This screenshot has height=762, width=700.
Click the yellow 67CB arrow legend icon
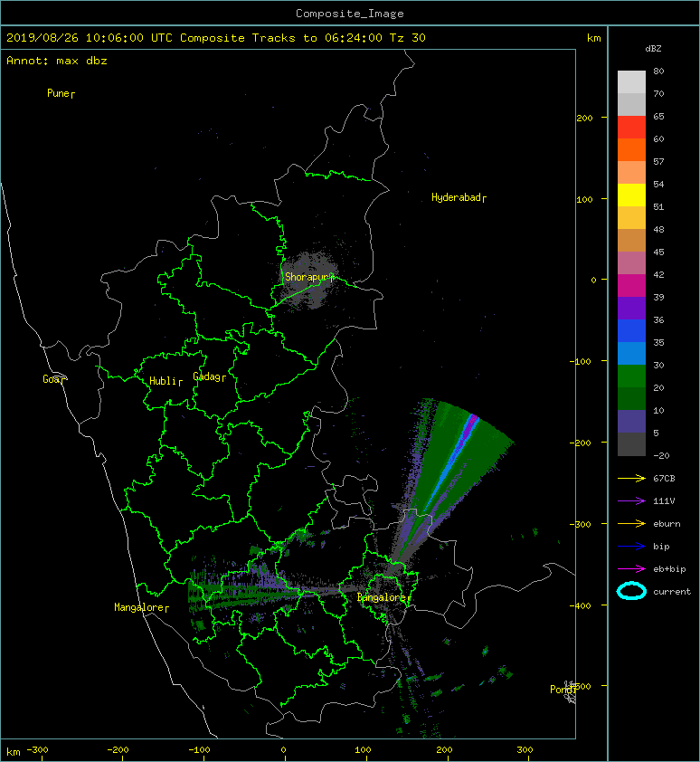pyautogui.click(x=631, y=479)
